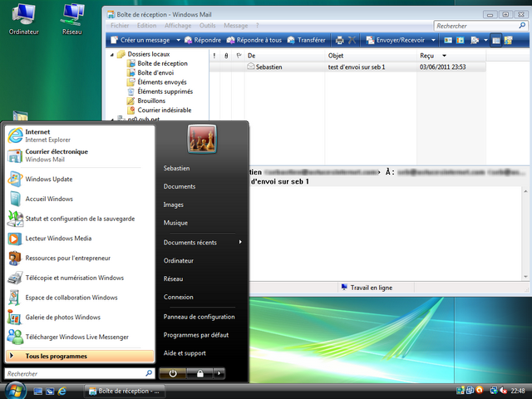Open the Fichier menu
532x399 pixels.
tap(120, 26)
